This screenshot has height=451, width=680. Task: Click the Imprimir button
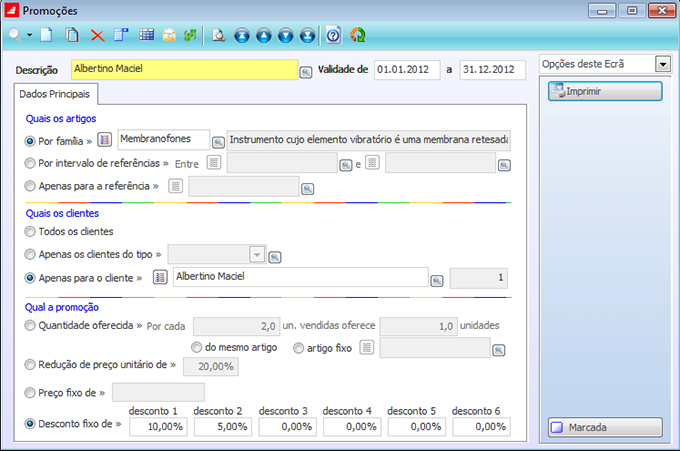pos(605,92)
